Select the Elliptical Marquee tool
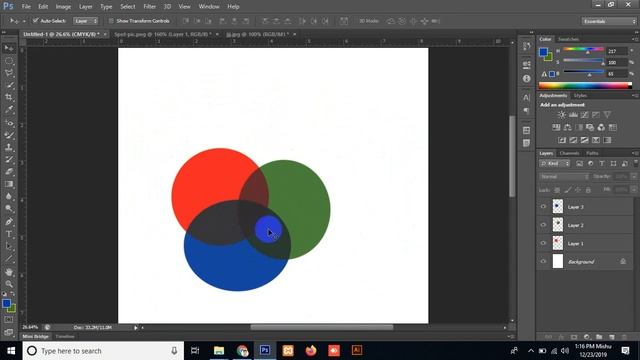Viewport: 640px width, 360px height. pos(9,61)
